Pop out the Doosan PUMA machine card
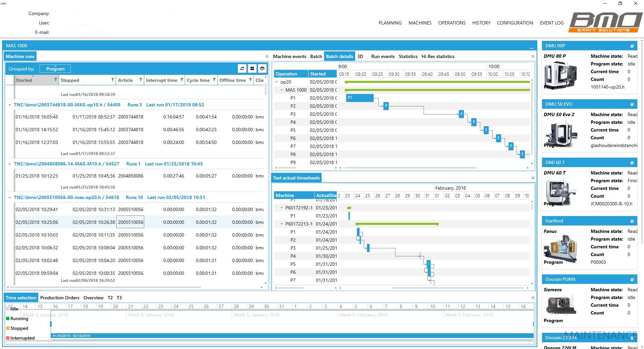Viewport: 644px width, 349px height. point(632,280)
